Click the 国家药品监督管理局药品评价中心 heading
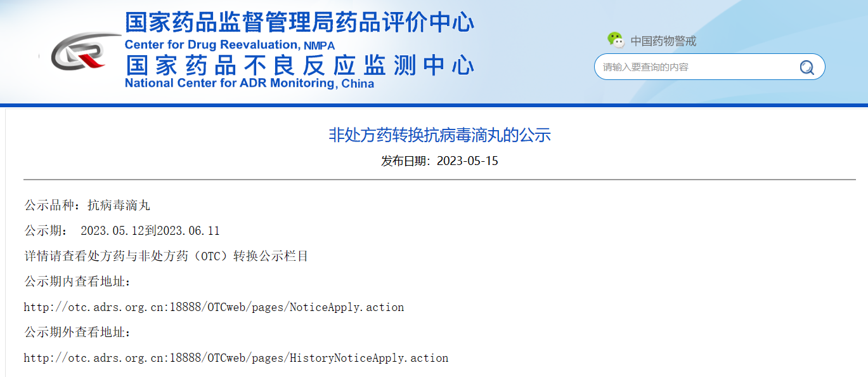The height and width of the screenshot is (377, 868). tap(299, 23)
